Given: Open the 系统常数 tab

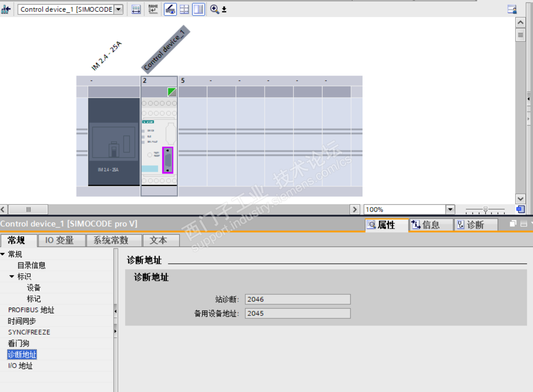Looking at the screenshot, I should tap(114, 240).
